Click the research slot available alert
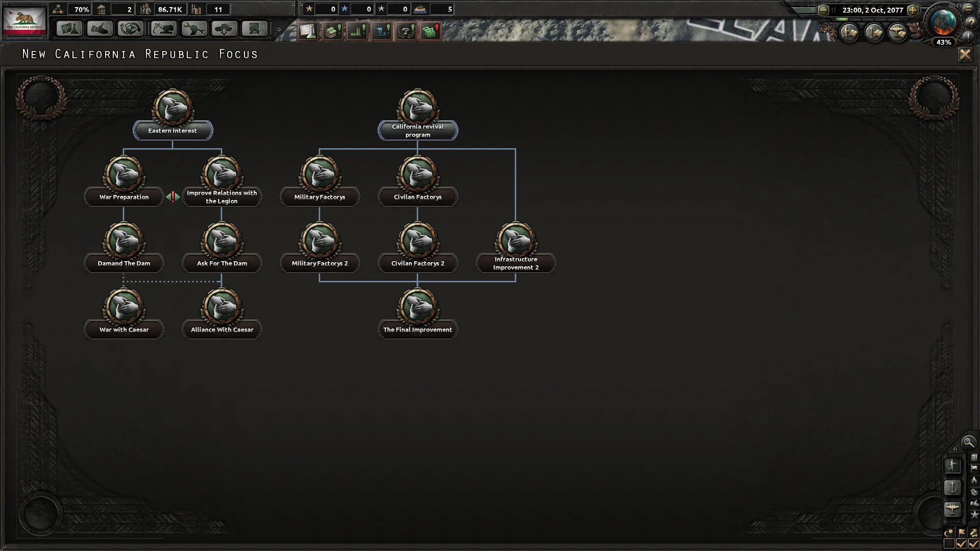Viewport: 980px width, 551px height. click(308, 32)
